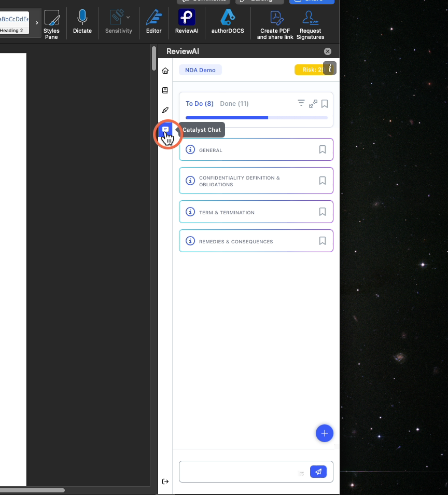Click the blue plus floating button
The height and width of the screenshot is (495, 448).
click(324, 433)
